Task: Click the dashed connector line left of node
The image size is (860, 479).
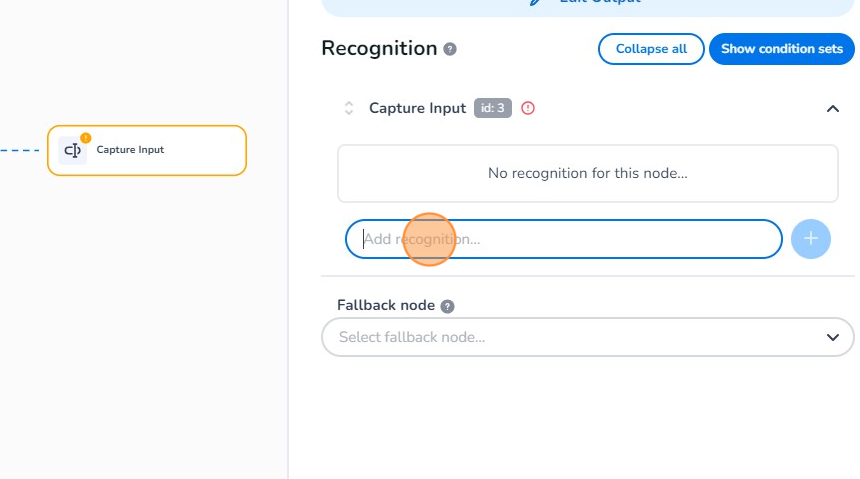Action: coord(20,151)
